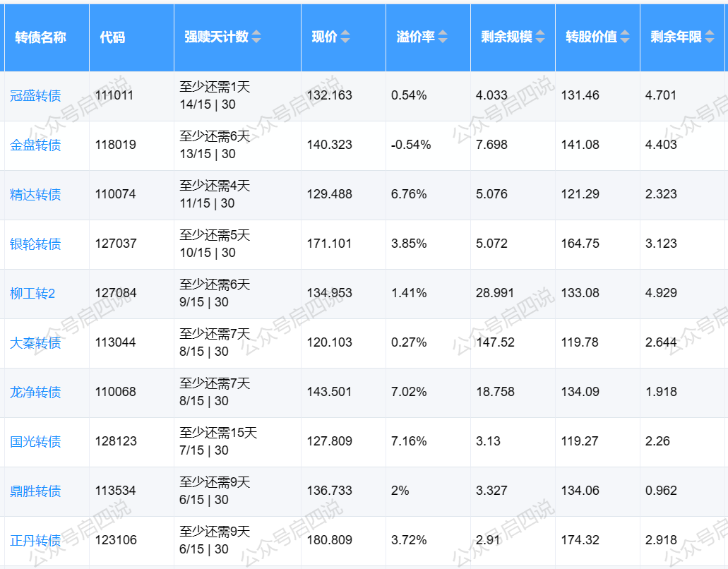
Task: Open the 龙净转债 link
Action: pyautogui.click(x=35, y=392)
